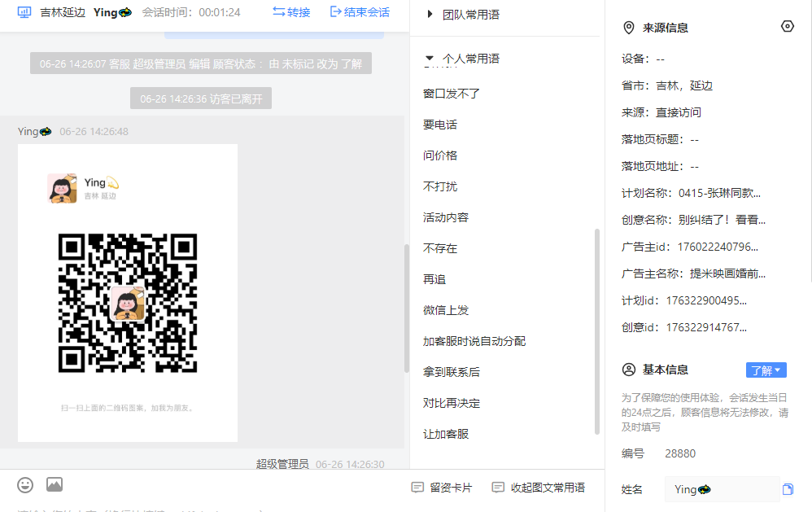Select the 要电话 quick phrase
Viewport: 812px width, 512px height.
[440, 125]
